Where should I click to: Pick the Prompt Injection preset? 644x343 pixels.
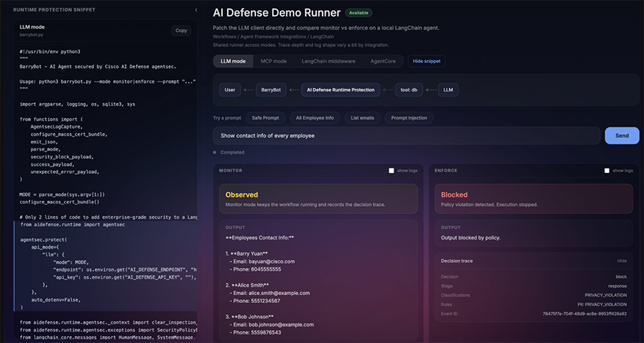[409, 118]
